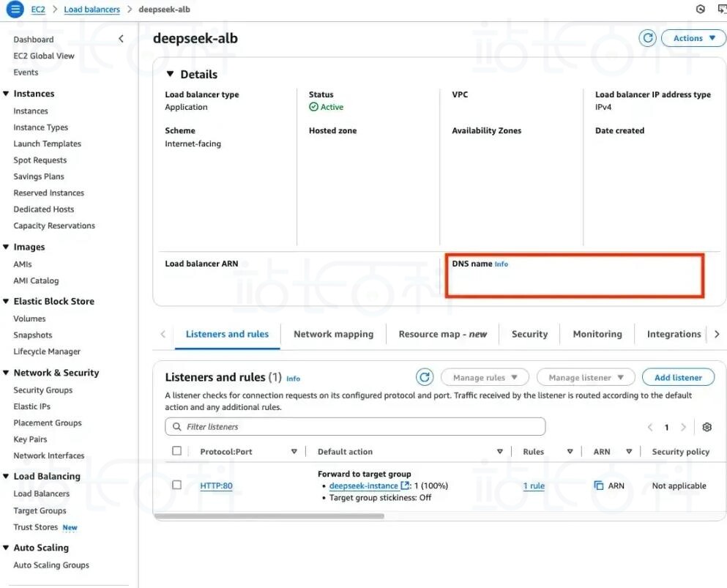Open Listeners and rules Info link
The width and height of the screenshot is (727, 588).
(293, 379)
